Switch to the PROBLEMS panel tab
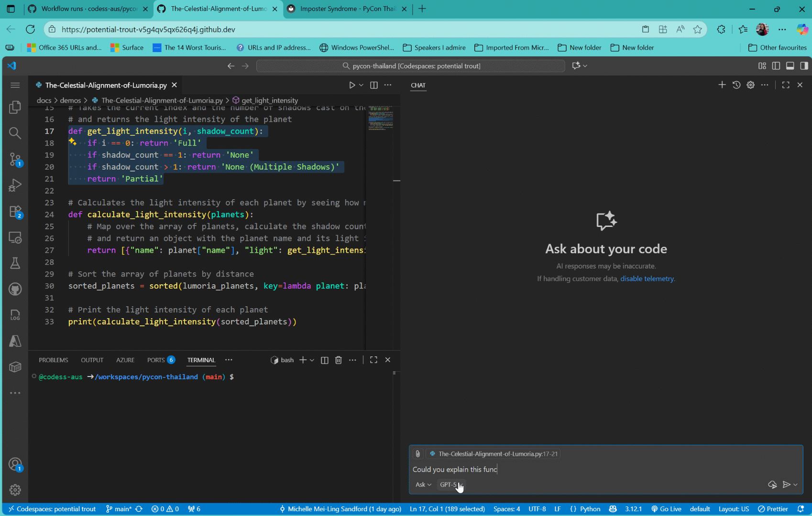 click(54, 360)
